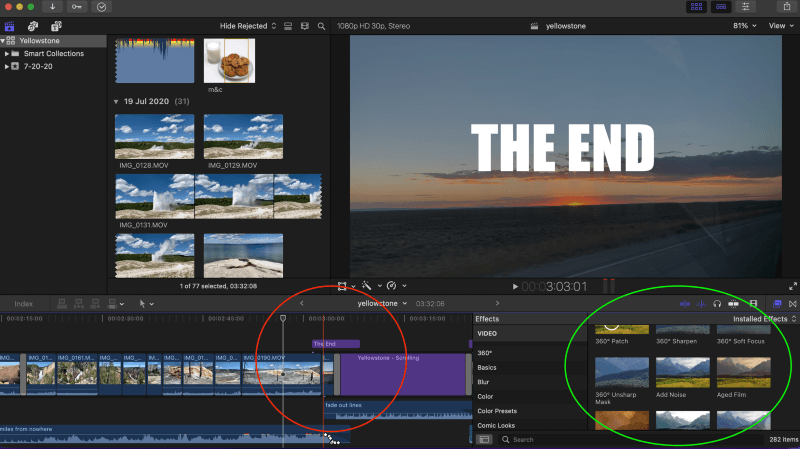Click the Share button icon
The image size is (800, 449).
click(786, 7)
